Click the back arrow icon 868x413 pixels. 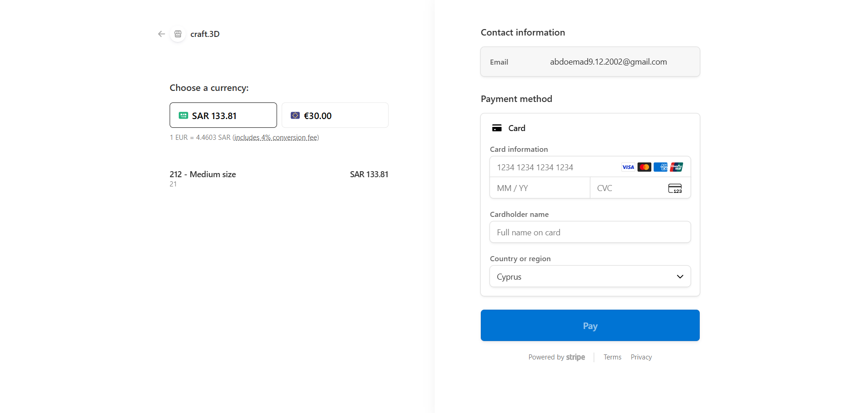click(x=161, y=34)
